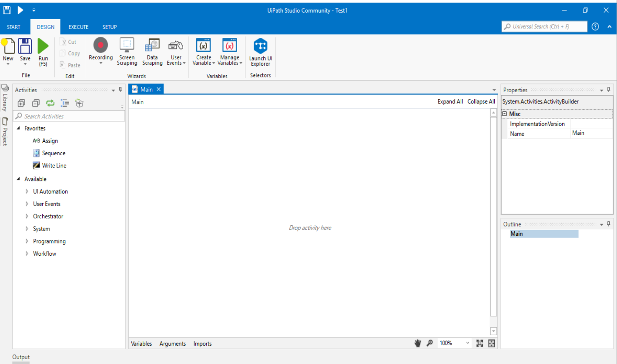The height and width of the screenshot is (364, 617).
Task: Pin the Properties panel
Action: [x=608, y=90]
